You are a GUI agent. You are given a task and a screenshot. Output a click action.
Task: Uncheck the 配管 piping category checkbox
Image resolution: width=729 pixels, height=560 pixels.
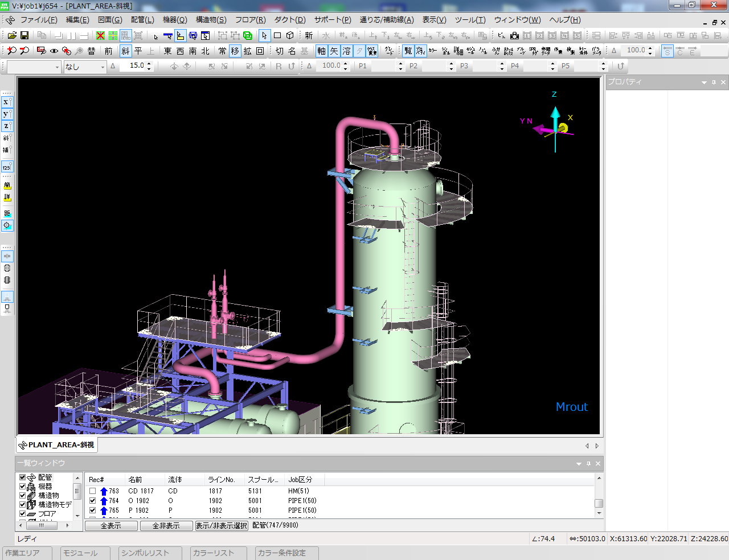[23, 477]
